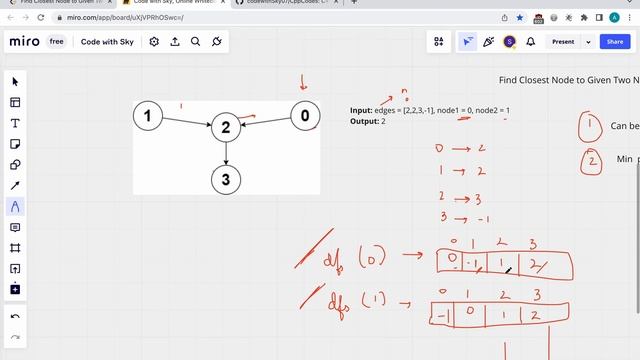640x360 pixels.
Task: Open Chrome profile avatar A
Action: (614, 18)
